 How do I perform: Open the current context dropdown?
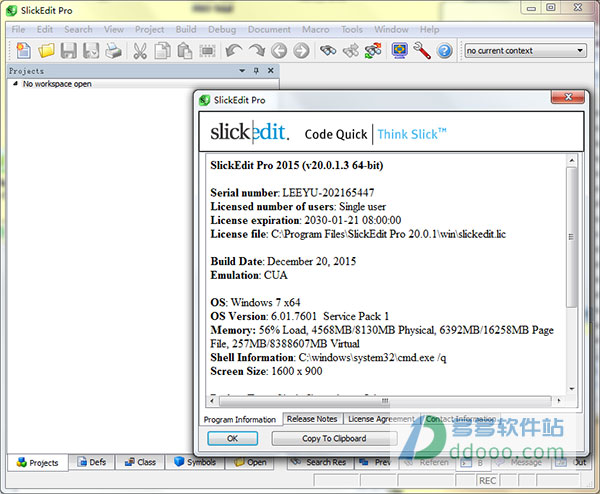[x=525, y=51]
